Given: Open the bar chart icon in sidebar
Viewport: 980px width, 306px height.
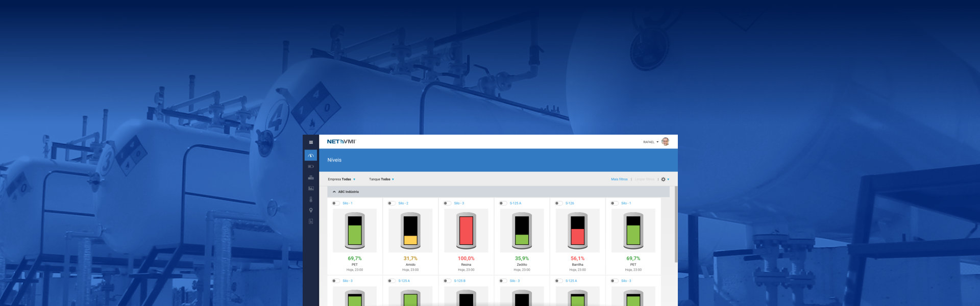Looking at the screenshot, I should [x=311, y=189].
